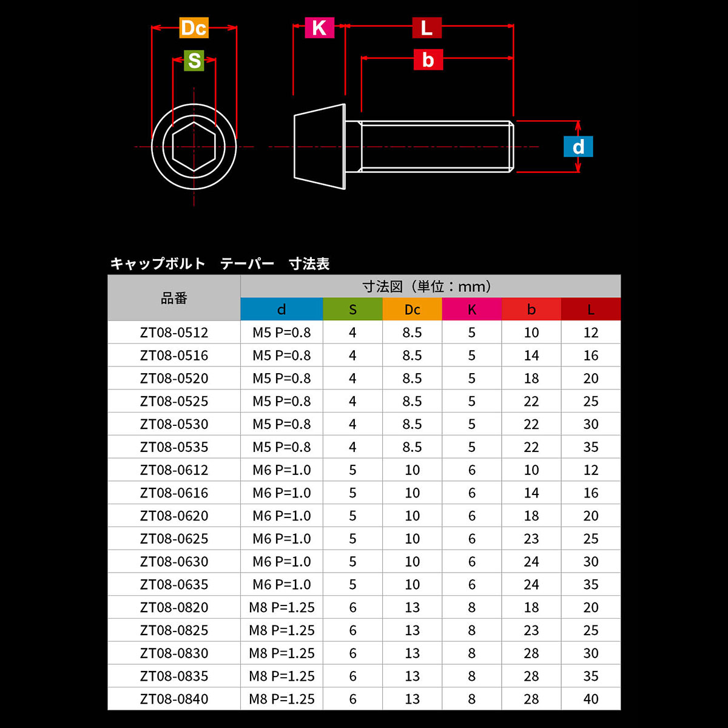Click the green S label in the diagram

tap(194, 61)
